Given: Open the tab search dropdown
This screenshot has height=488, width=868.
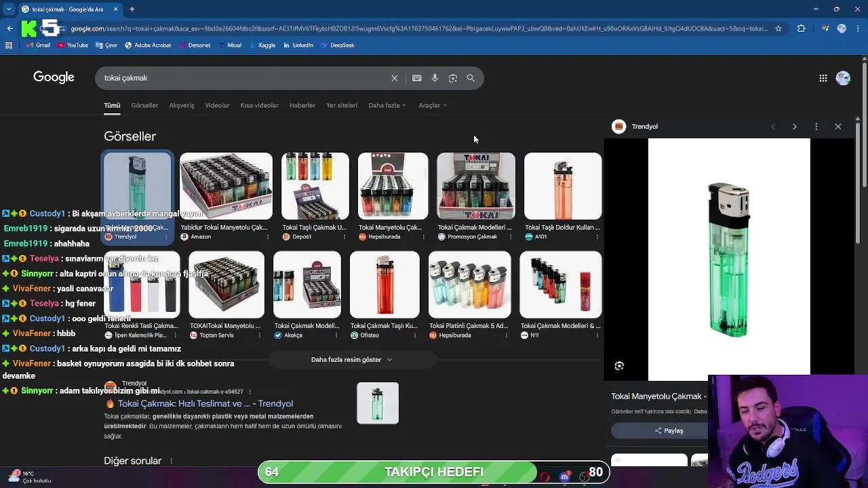Looking at the screenshot, I should (9, 9).
